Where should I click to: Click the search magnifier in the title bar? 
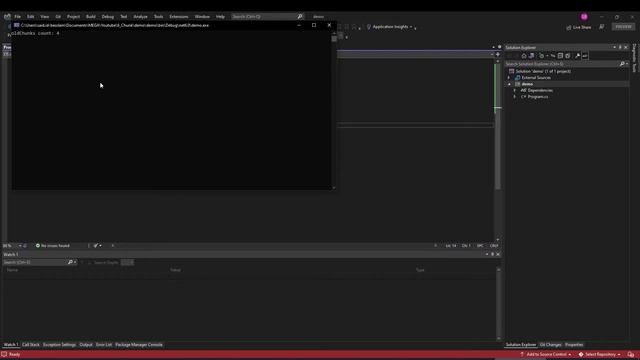tap(300, 17)
